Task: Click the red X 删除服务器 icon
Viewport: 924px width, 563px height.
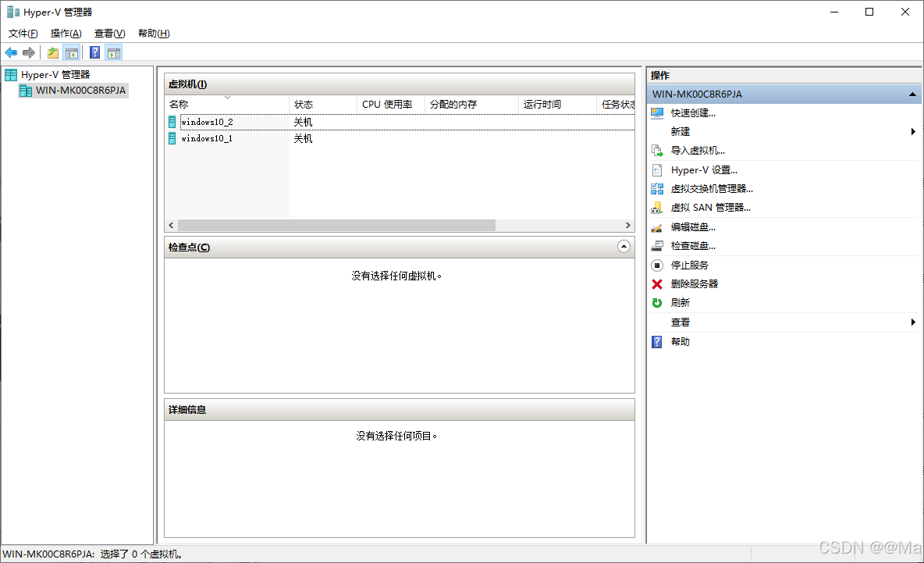Action: 657,284
